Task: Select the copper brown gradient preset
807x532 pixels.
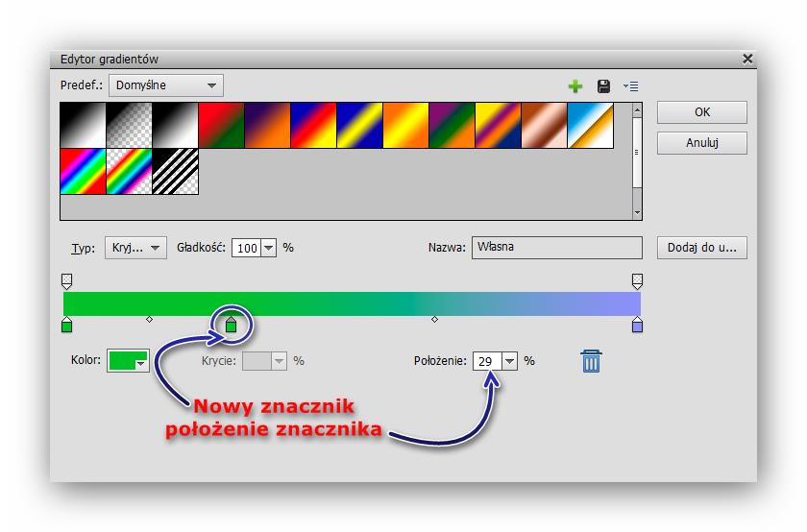Action: coord(544,126)
